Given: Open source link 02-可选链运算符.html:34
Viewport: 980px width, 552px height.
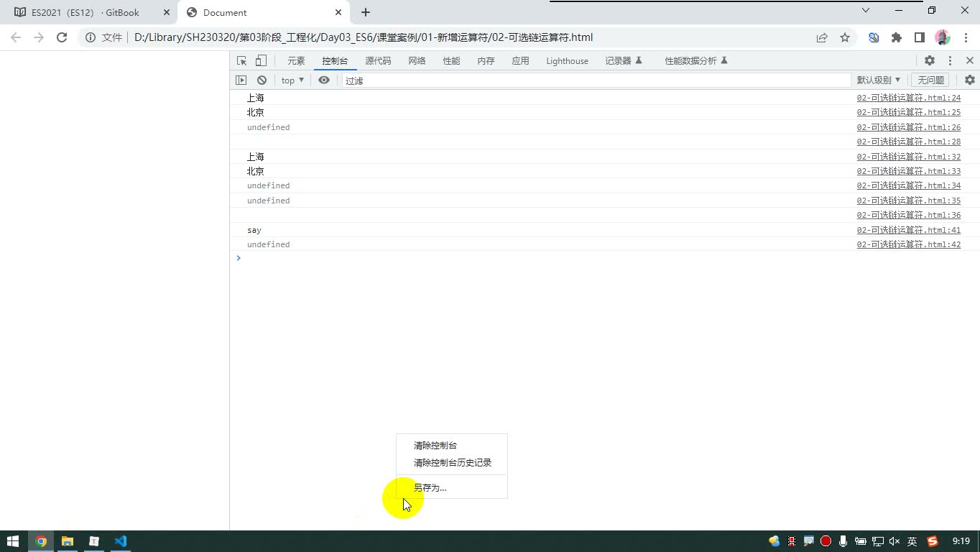Looking at the screenshot, I should point(908,185).
